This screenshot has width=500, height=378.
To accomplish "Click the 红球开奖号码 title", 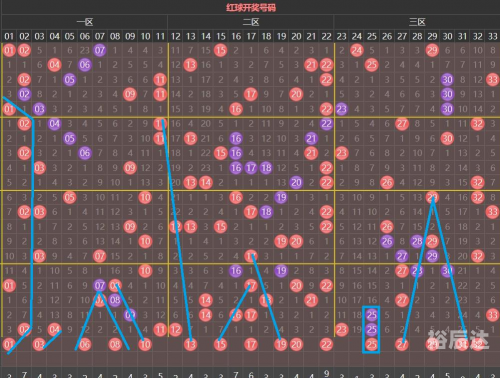I will [251, 7].
